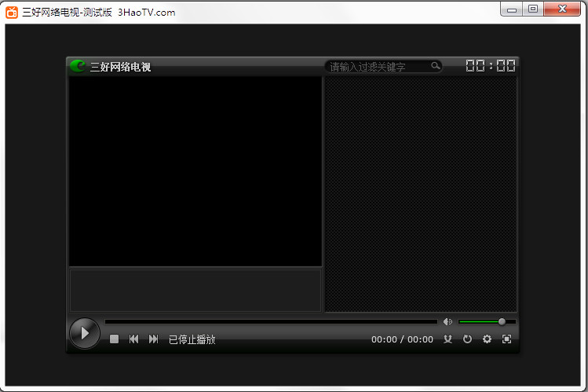This screenshot has height=392, width=588.
Task: Click the magnifier search icon
Action: (x=436, y=67)
